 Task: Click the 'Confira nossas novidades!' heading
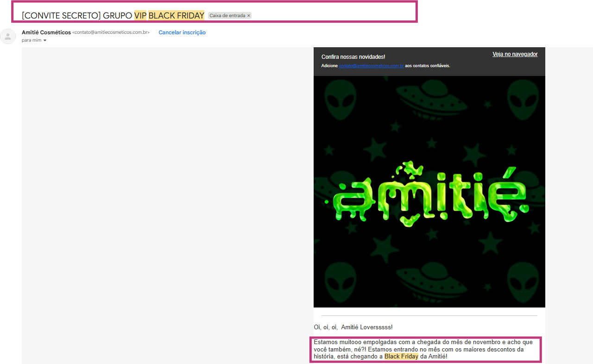click(353, 57)
